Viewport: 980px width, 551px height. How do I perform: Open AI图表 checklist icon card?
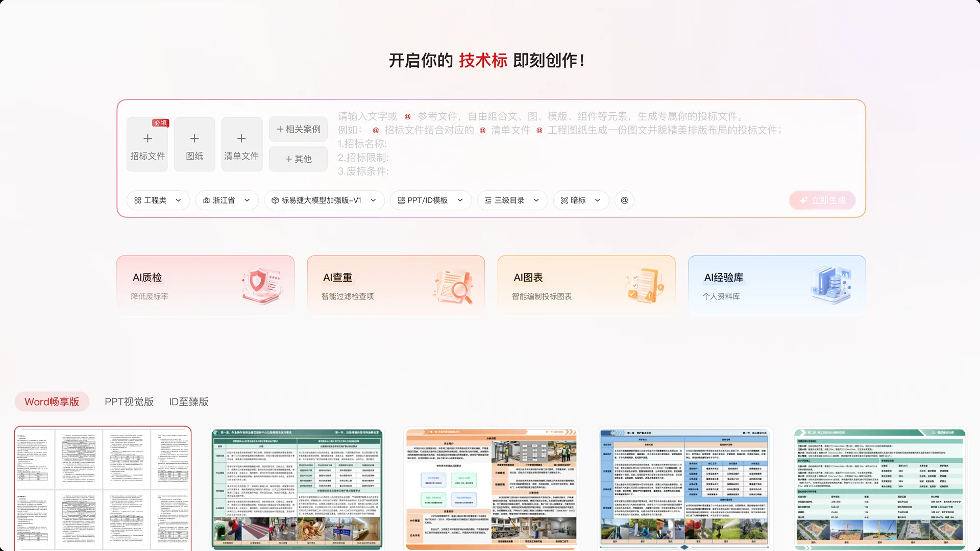coord(586,285)
